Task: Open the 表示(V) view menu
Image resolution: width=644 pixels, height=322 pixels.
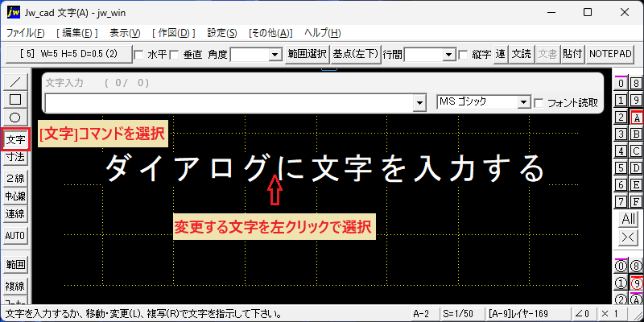Action: coord(125,33)
